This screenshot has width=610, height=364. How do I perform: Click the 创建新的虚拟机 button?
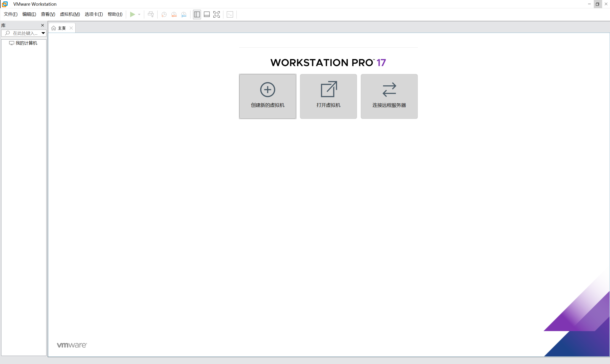point(268,96)
